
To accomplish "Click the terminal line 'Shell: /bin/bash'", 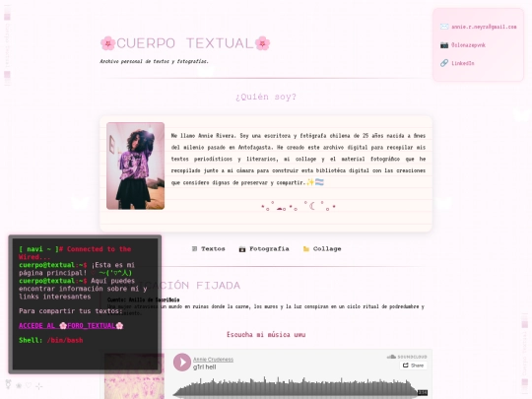I will pyautogui.click(x=51, y=340).
